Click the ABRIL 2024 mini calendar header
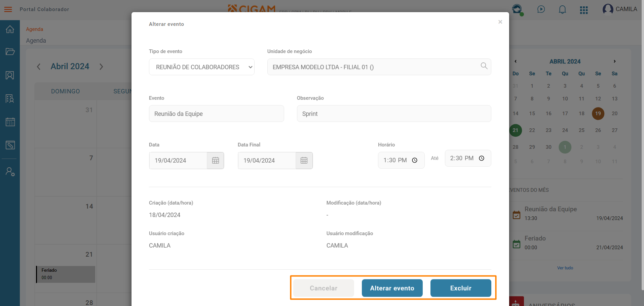 click(565, 61)
